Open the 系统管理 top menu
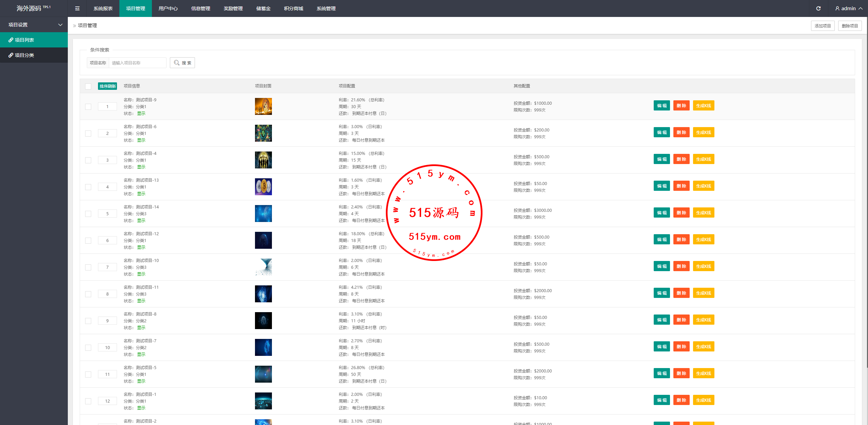 tap(326, 8)
